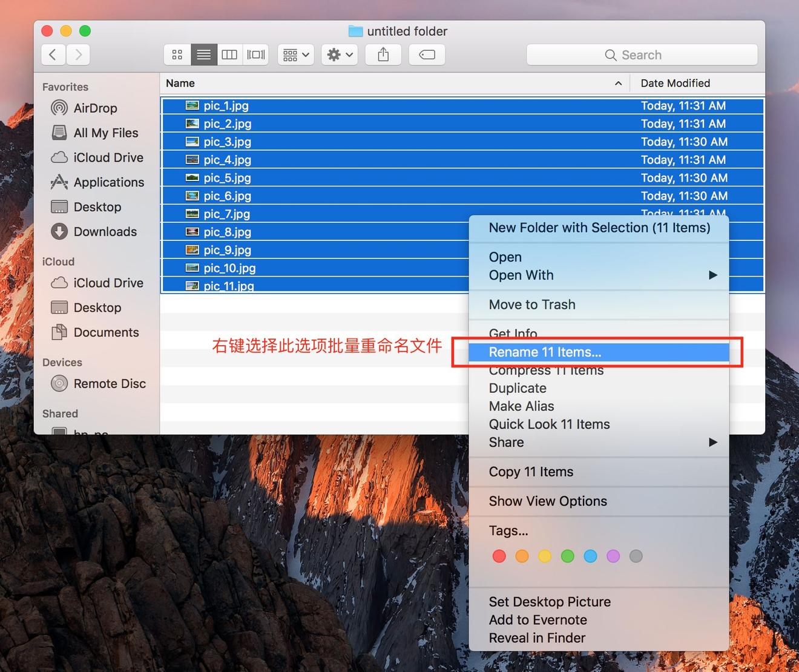Switch to Cover Flow view
799x672 pixels.
pyautogui.click(x=255, y=54)
